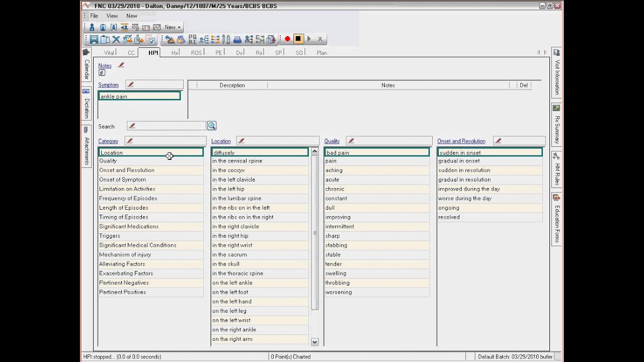
Task: Click the line chart icon in top toolbar
Action: pos(157,27)
